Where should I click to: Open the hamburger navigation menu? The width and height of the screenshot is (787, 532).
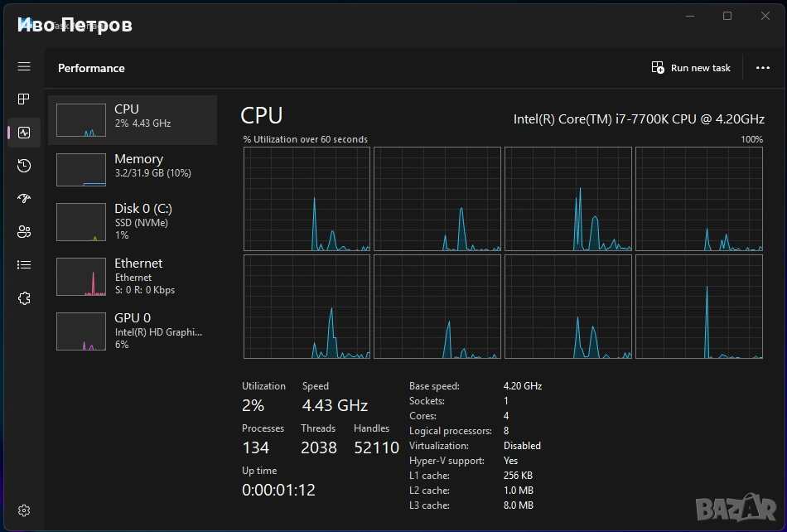tap(24, 66)
